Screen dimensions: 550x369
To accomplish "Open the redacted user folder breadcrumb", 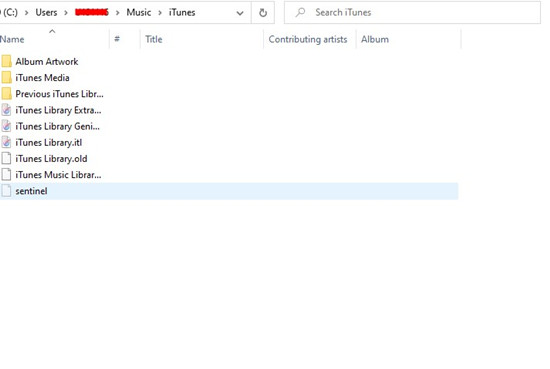I will pos(92,13).
